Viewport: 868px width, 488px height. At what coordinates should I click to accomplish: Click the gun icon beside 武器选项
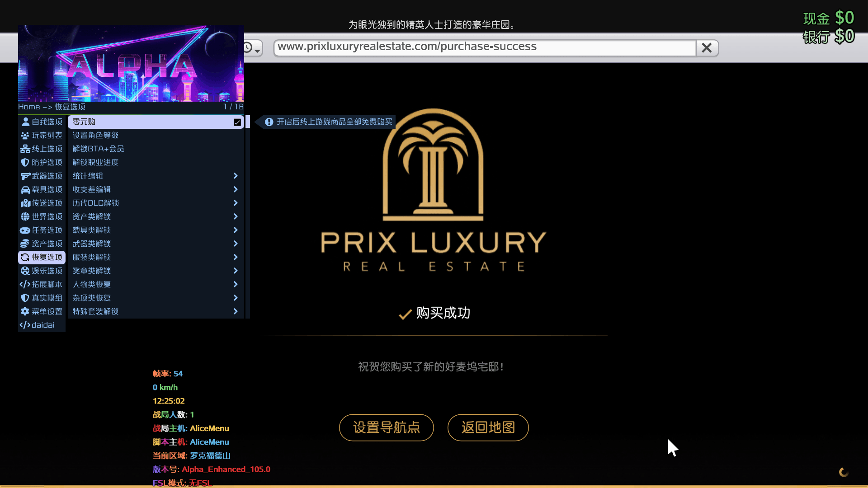[x=25, y=176]
